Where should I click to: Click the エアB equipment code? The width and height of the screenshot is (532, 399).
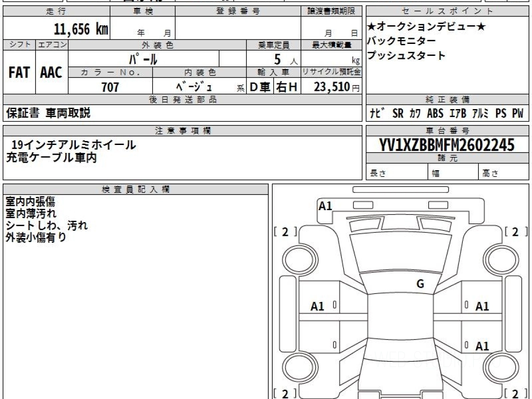(458, 113)
